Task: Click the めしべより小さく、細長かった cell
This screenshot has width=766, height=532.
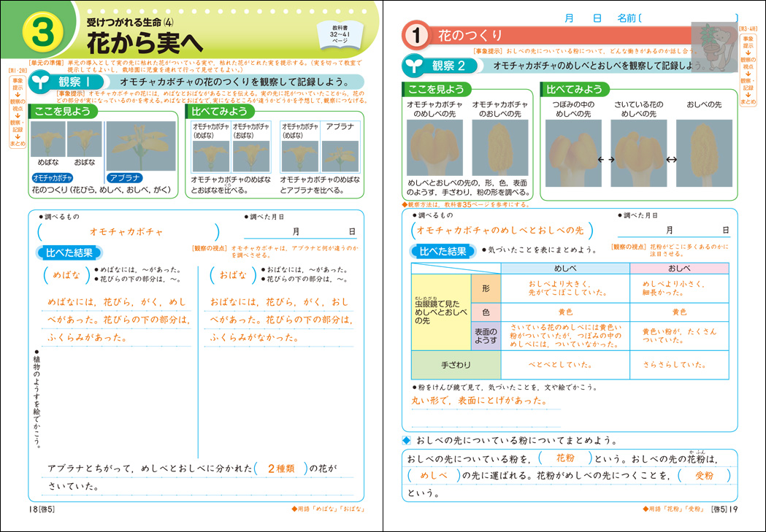Action: [680, 288]
